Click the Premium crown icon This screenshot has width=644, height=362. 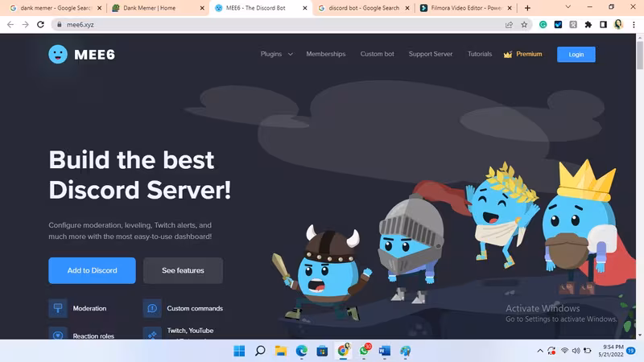[x=508, y=54]
